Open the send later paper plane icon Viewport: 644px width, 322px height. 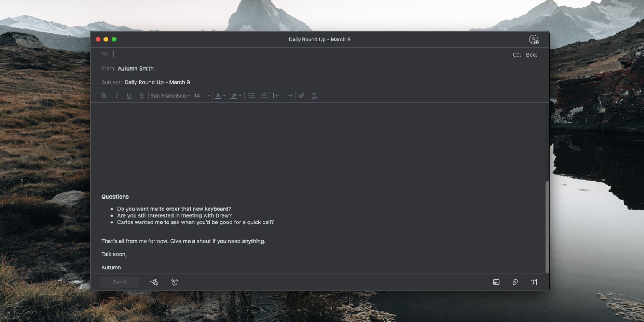(154, 282)
